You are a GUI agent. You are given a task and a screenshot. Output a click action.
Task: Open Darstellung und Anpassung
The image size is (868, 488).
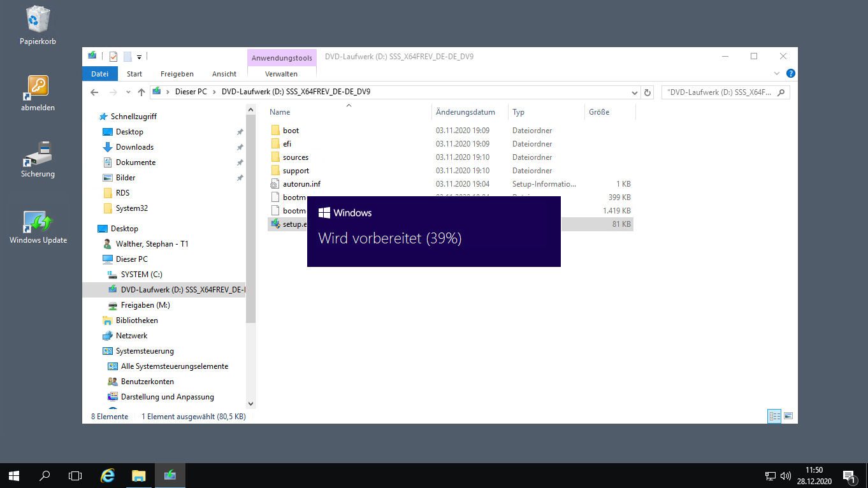coord(167,397)
